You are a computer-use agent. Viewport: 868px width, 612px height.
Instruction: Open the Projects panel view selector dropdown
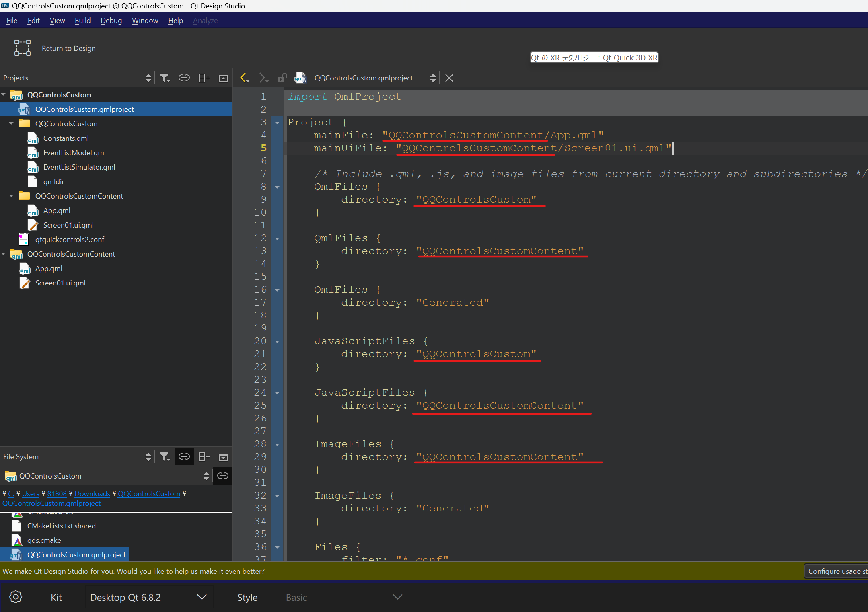[148, 78]
